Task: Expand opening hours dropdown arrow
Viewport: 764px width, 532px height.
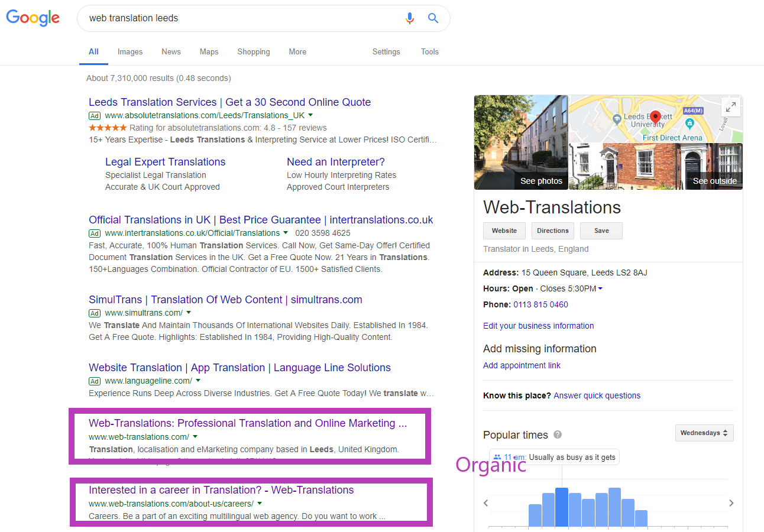Action: pyautogui.click(x=600, y=288)
